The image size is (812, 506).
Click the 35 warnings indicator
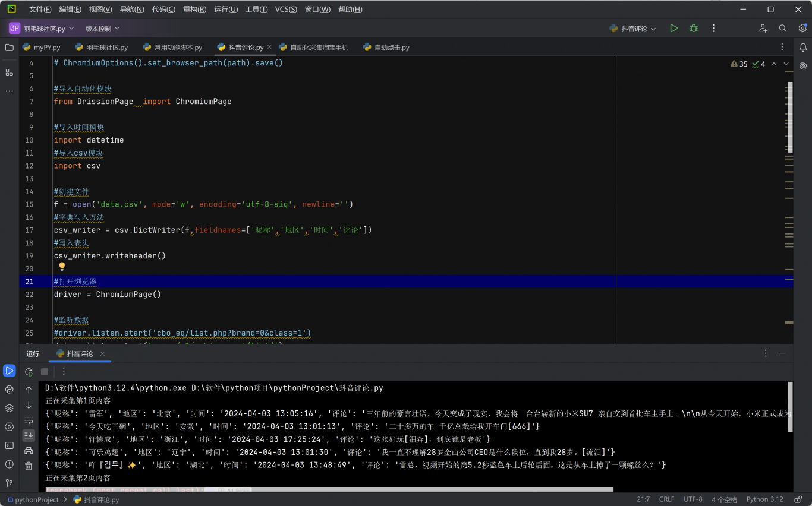[x=739, y=64]
